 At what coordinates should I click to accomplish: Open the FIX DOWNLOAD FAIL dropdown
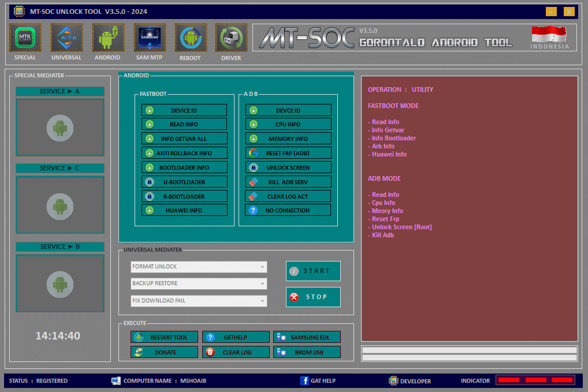click(x=199, y=301)
